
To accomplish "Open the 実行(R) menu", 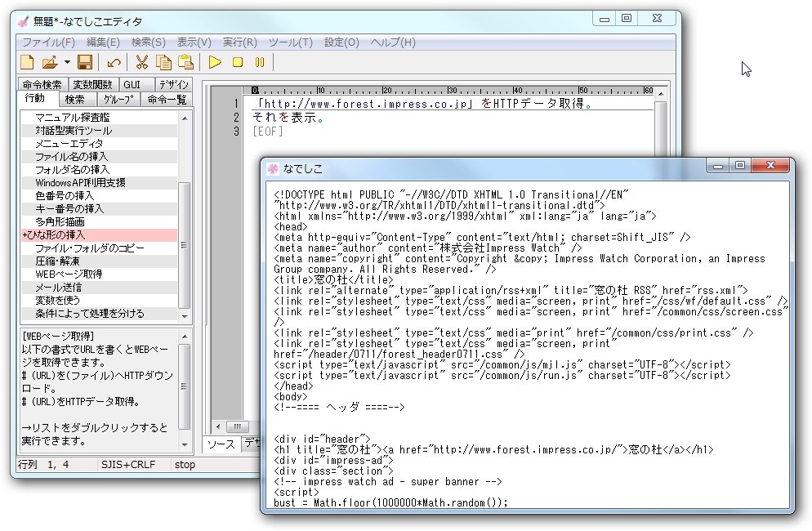I will pos(240,42).
